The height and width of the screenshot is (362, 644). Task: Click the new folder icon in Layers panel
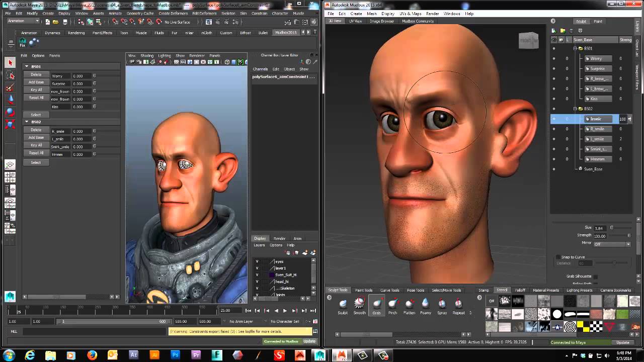562,31
